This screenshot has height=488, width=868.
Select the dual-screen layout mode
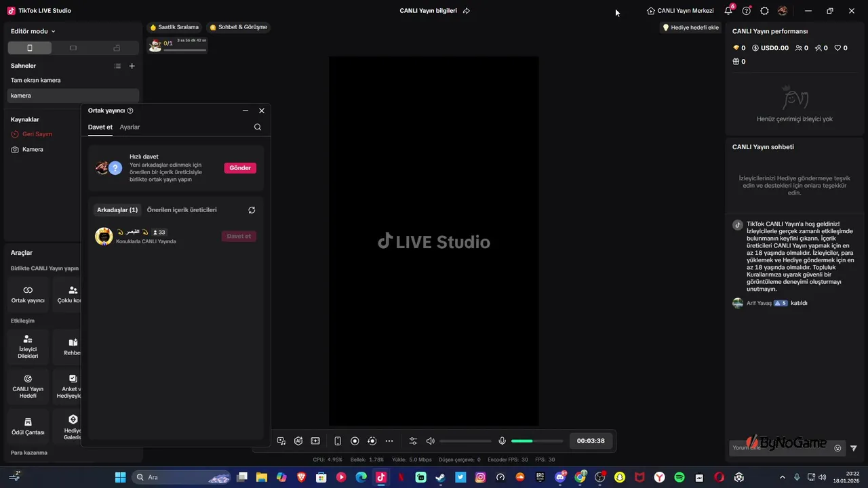(x=117, y=47)
